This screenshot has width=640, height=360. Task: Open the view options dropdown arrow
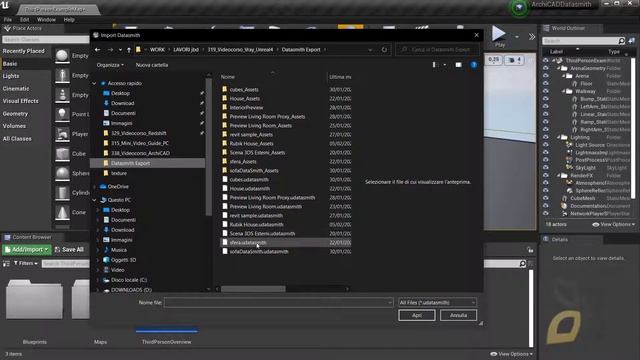444,65
